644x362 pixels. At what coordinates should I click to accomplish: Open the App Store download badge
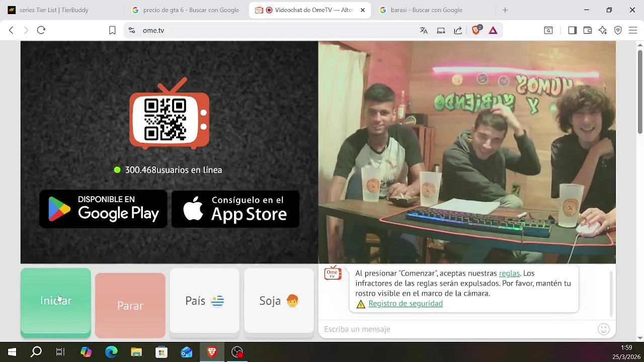coord(235,209)
